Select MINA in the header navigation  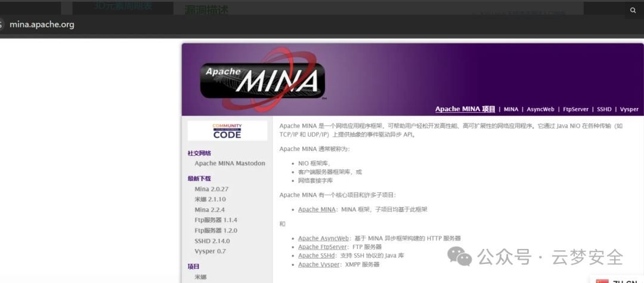pyautogui.click(x=511, y=109)
